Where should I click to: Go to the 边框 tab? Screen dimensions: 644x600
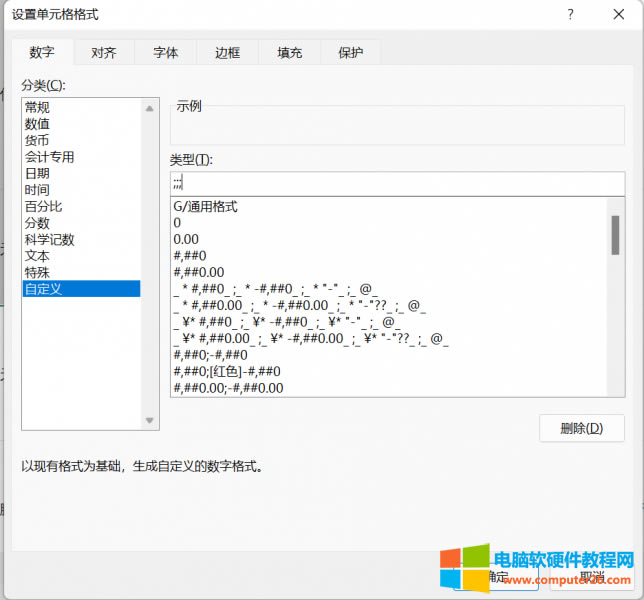click(227, 52)
